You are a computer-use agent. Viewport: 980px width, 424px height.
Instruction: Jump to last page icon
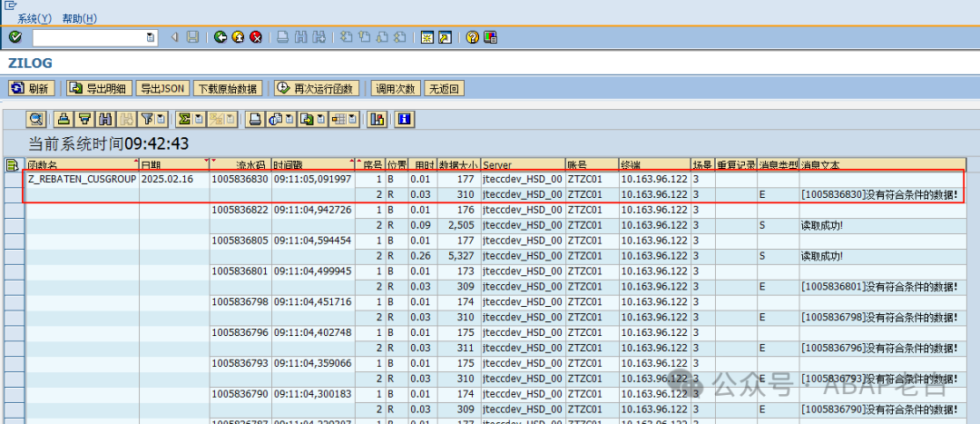click(401, 37)
